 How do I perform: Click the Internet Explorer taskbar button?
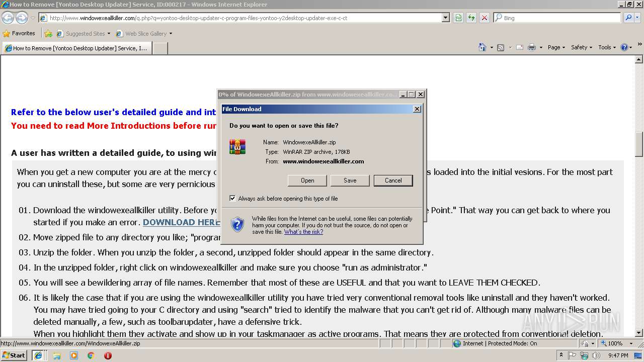(38, 355)
